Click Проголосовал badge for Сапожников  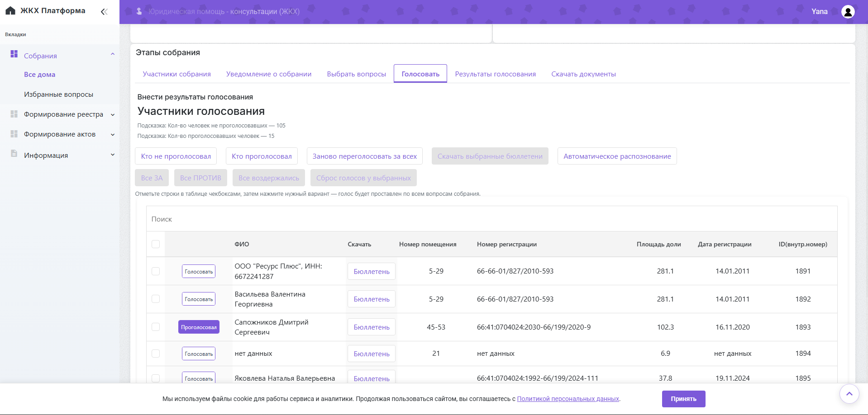tap(199, 327)
